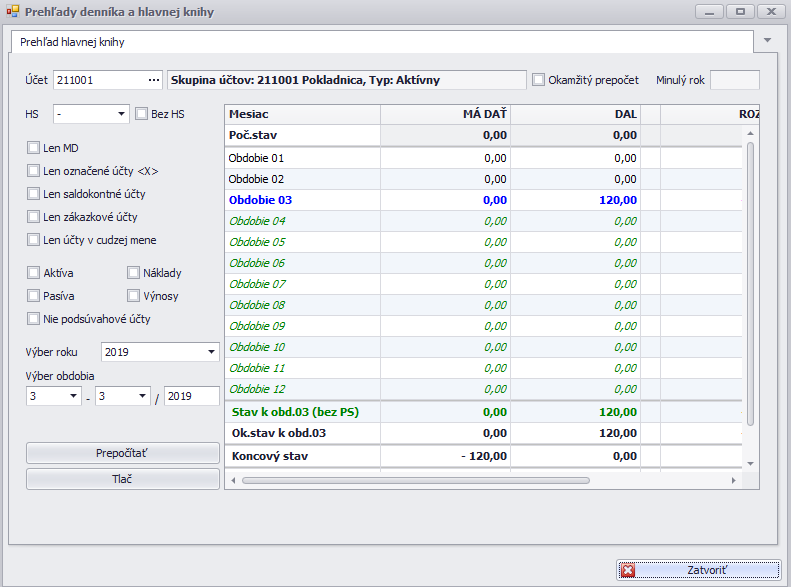Toggle the Náklady checkbox

tap(134, 273)
